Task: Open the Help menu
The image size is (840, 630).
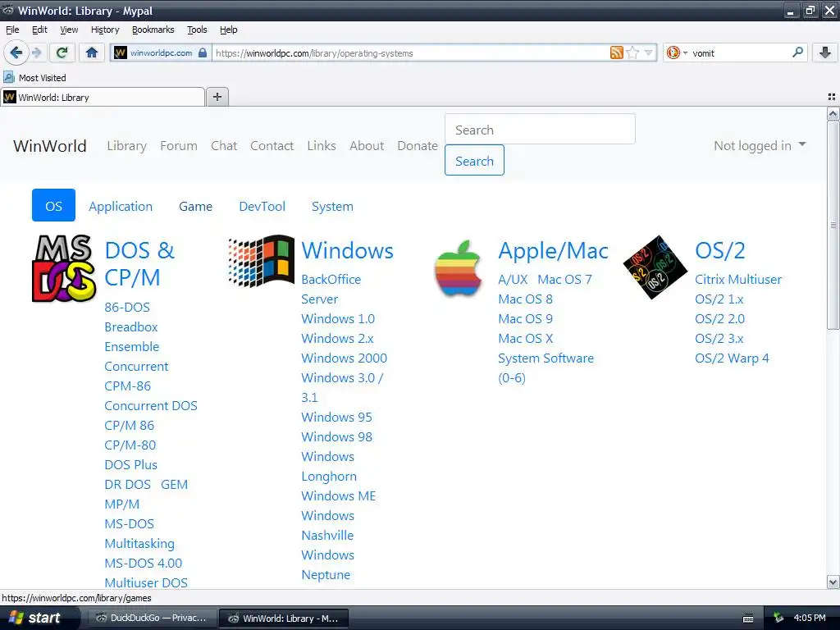Action: click(229, 30)
